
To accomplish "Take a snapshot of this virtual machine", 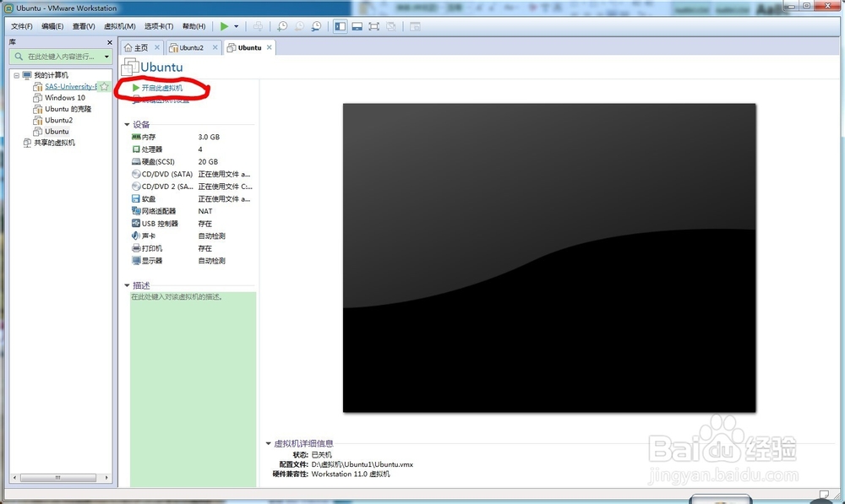I will (282, 26).
